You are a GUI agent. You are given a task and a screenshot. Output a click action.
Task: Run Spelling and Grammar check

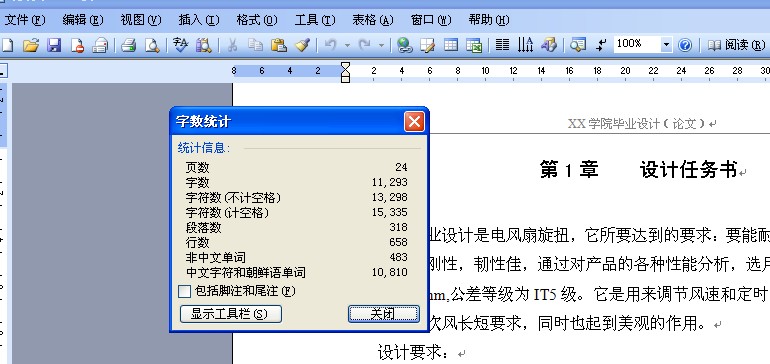(x=180, y=46)
